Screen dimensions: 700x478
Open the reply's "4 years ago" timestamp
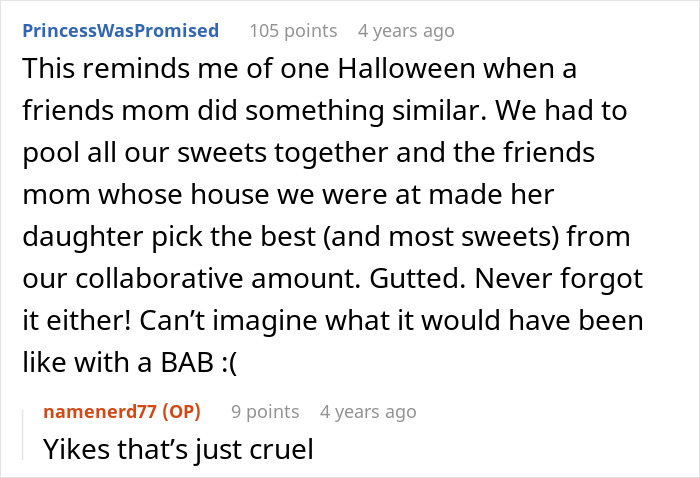[x=368, y=411]
